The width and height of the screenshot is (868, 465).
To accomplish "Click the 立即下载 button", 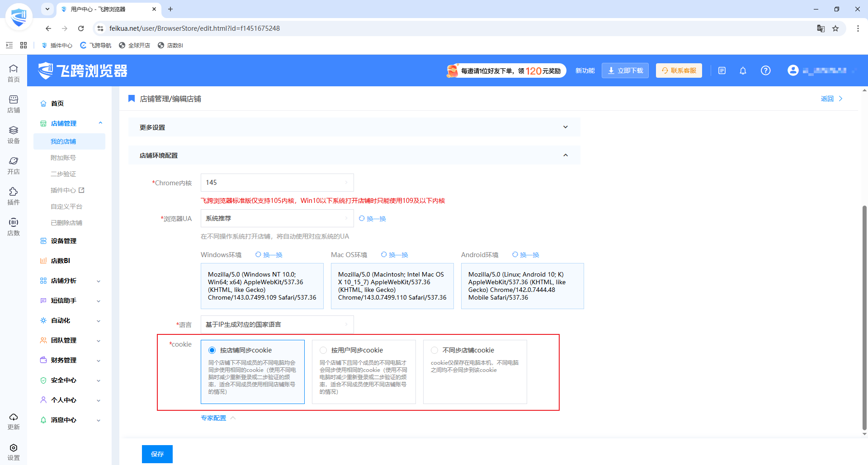I will coord(625,70).
